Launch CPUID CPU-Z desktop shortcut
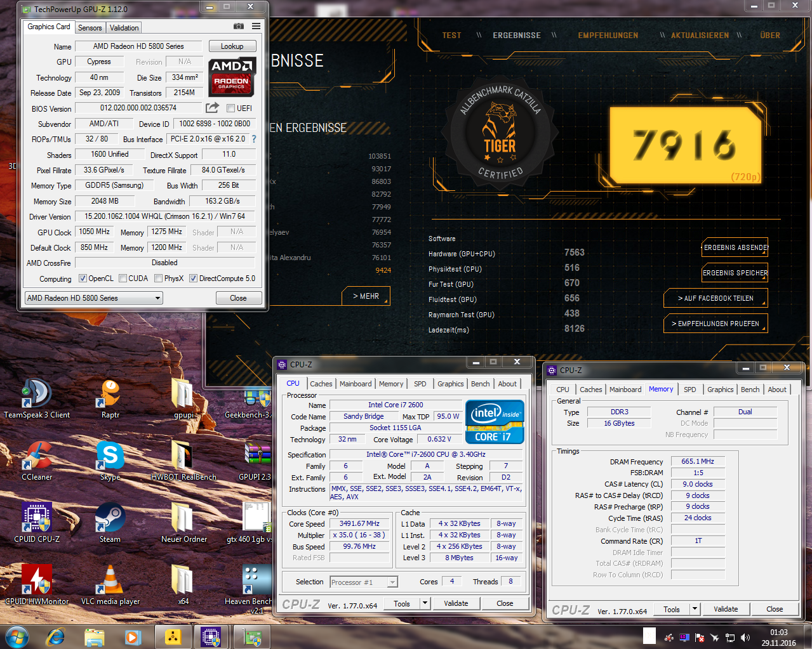The height and width of the screenshot is (649, 812). coord(37,523)
